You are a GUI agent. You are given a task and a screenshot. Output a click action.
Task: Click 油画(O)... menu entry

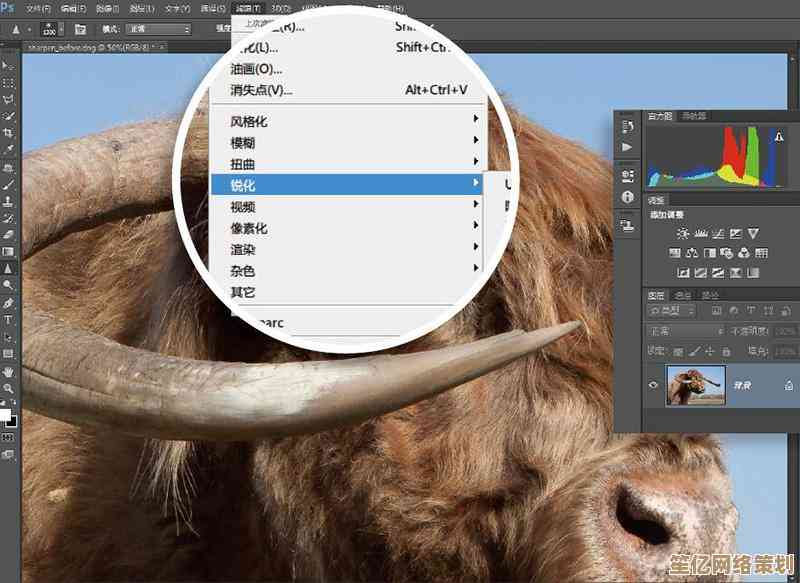click(256, 69)
